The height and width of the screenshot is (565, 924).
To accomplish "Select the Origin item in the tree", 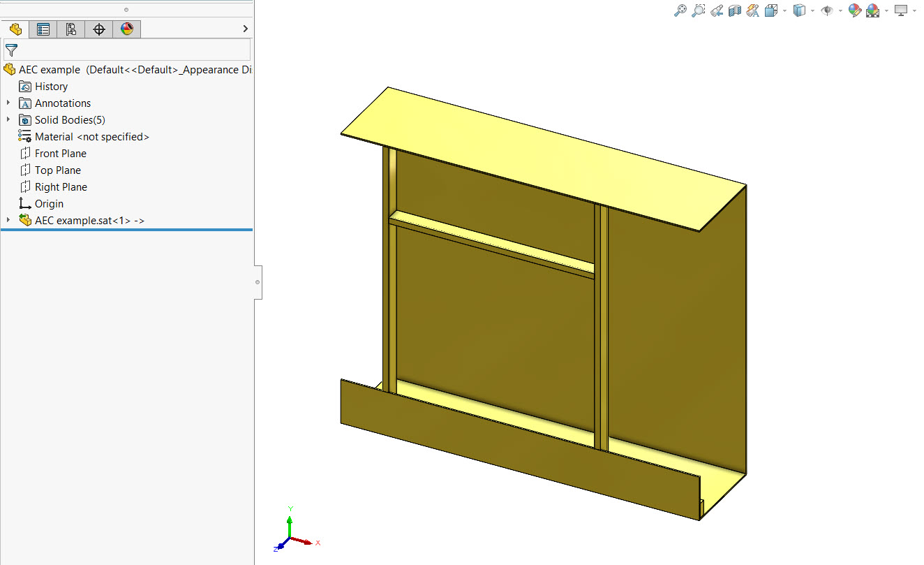I will tap(48, 203).
